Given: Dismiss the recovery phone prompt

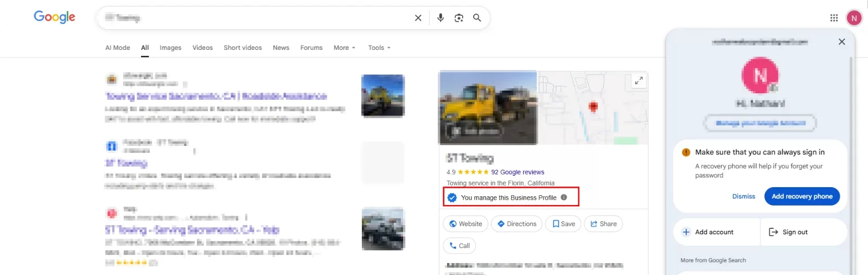Looking at the screenshot, I should [x=743, y=196].
